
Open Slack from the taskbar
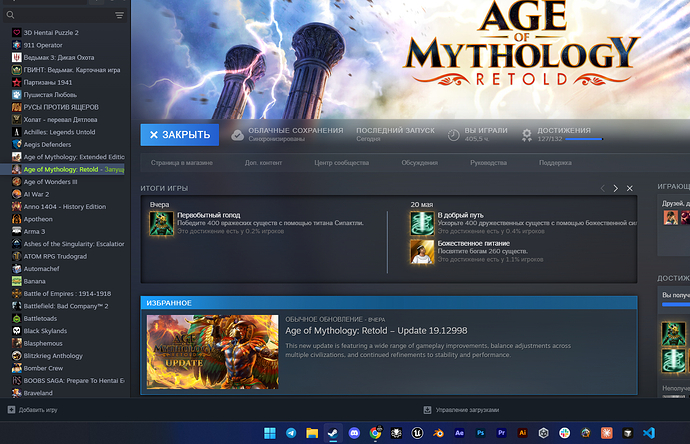tap(565, 433)
